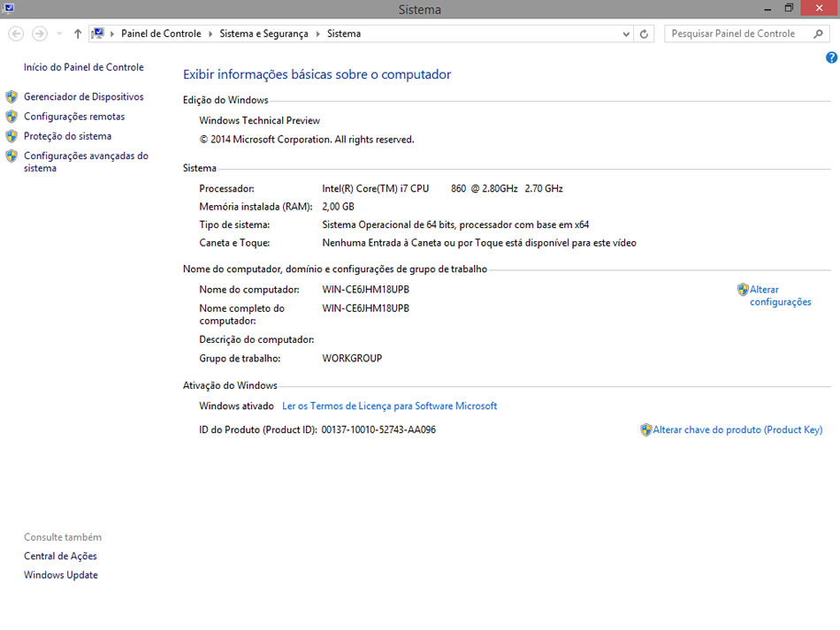This screenshot has width=840, height=630.
Task: Click the search magnifier icon
Action: [818, 34]
